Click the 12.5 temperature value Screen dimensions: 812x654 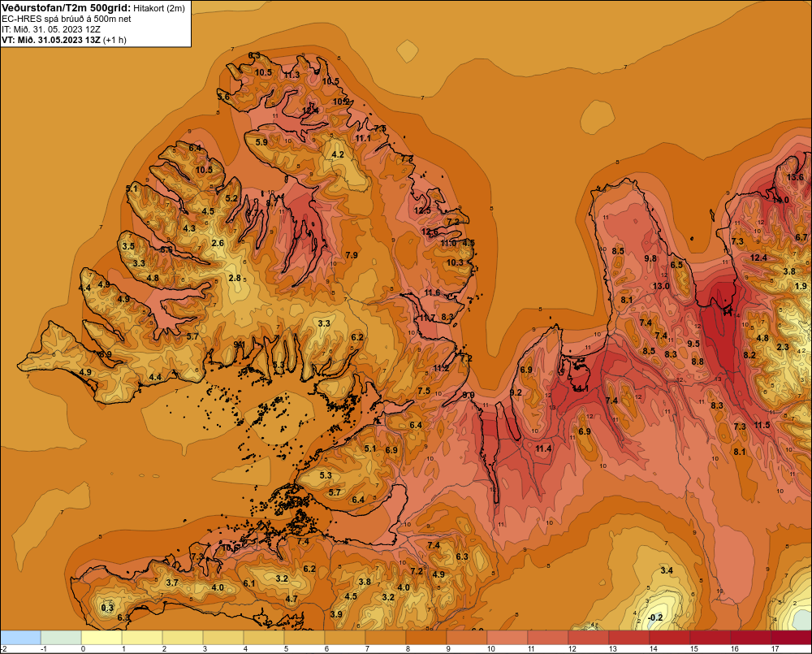pos(422,210)
